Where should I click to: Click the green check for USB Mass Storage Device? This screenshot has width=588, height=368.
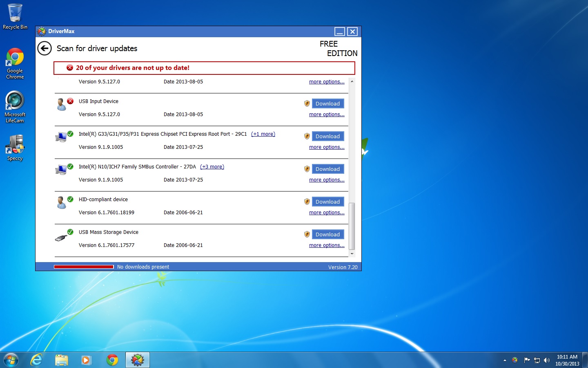[70, 232]
